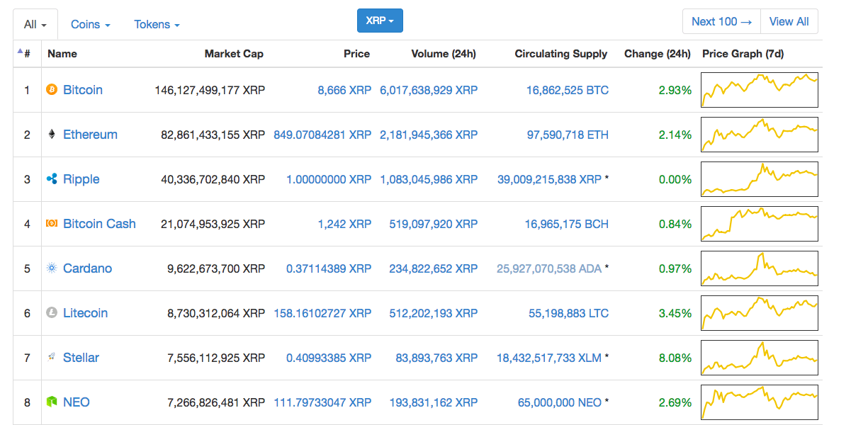Click Litecoin supply 55,198,883 LTC
868x425 pixels.
pos(568,313)
